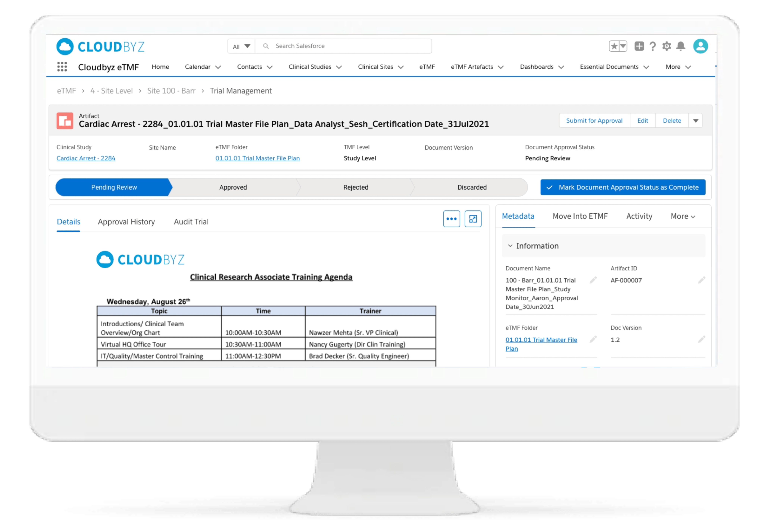Screen dimensions: 769x532
Task: Click the Submit for Approval button
Action: click(594, 120)
